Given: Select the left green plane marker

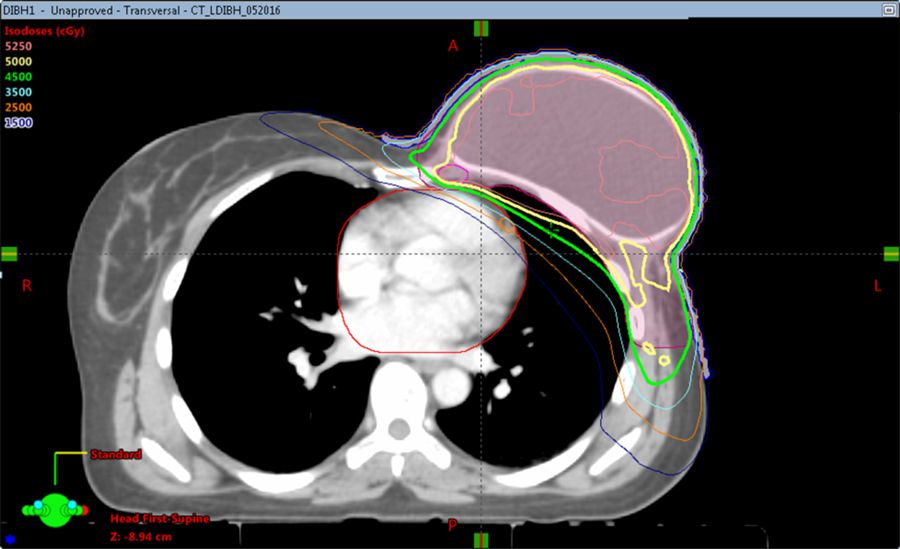Looking at the screenshot, I should [x=9, y=254].
